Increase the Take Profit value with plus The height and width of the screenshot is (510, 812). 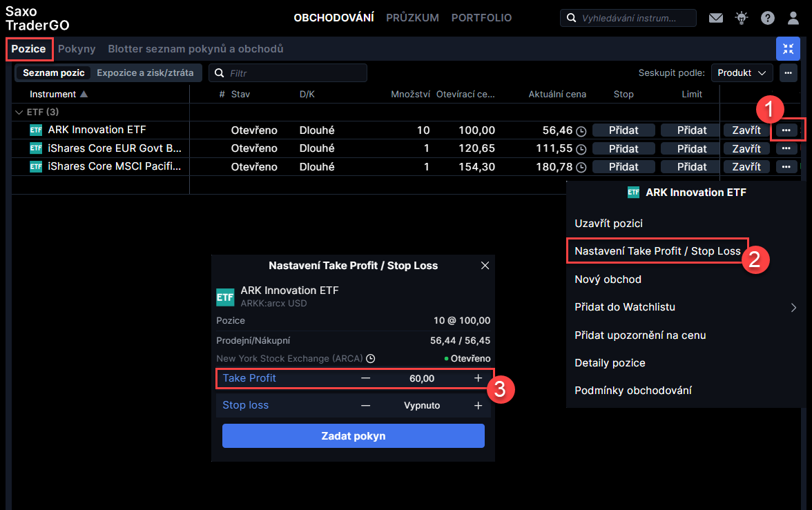pos(478,378)
